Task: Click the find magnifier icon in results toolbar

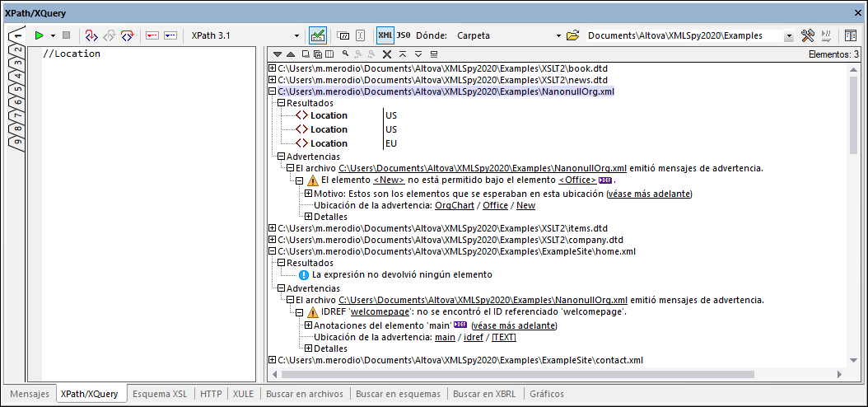Action: tap(345, 54)
